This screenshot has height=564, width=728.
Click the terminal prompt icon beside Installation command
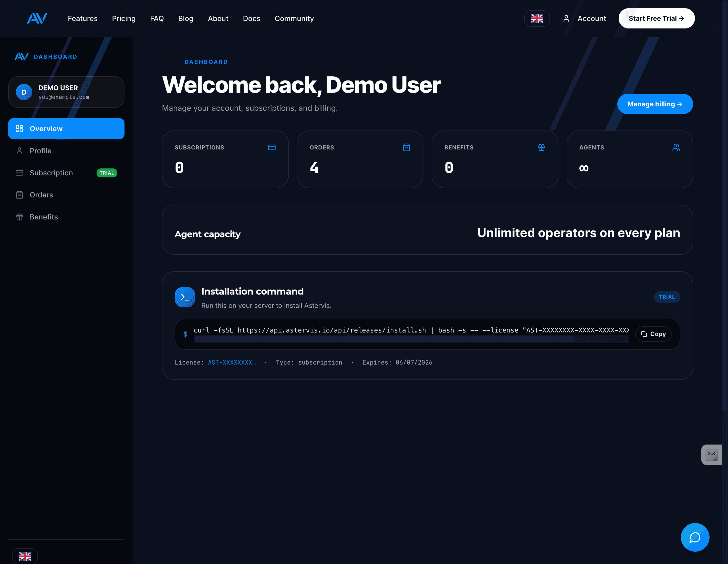pos(185,297)
